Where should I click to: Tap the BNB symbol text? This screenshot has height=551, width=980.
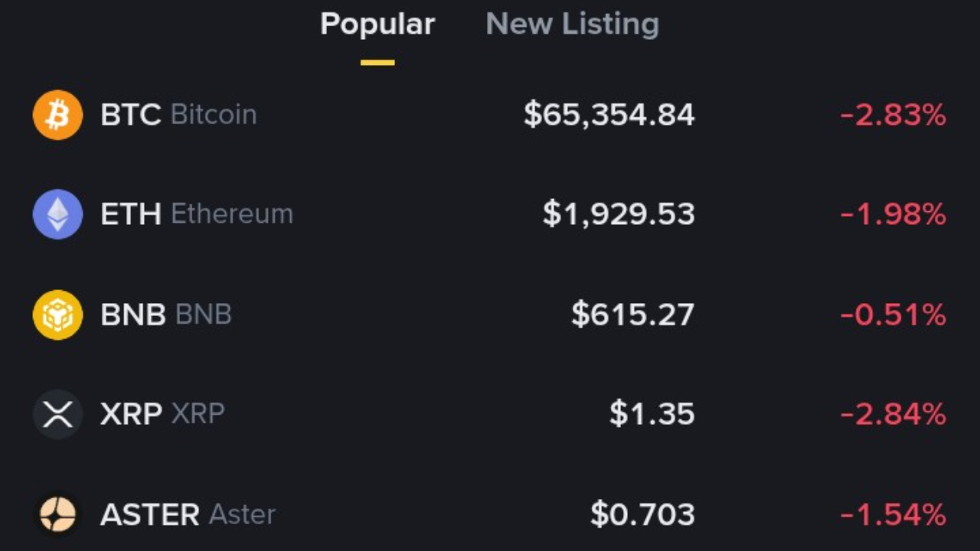click(166, 315)
